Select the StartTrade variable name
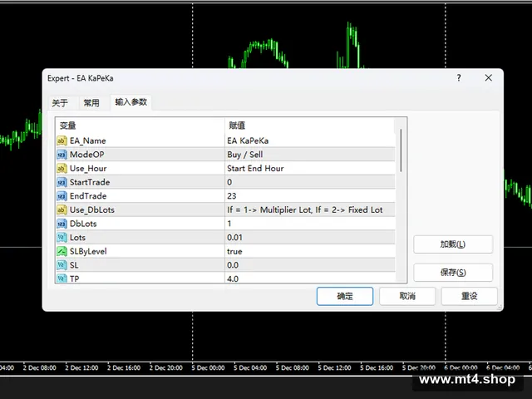This screenshot has width=532, height=399. 90,182
